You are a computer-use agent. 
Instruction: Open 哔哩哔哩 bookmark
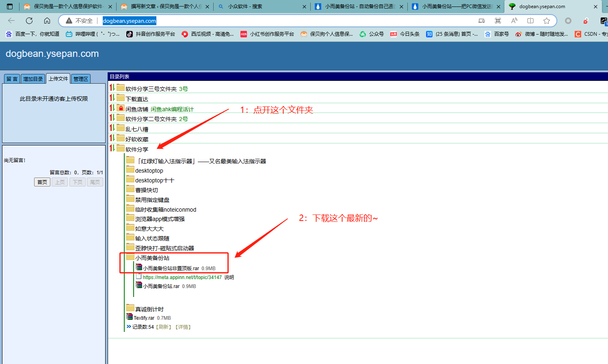coord(93,34)
